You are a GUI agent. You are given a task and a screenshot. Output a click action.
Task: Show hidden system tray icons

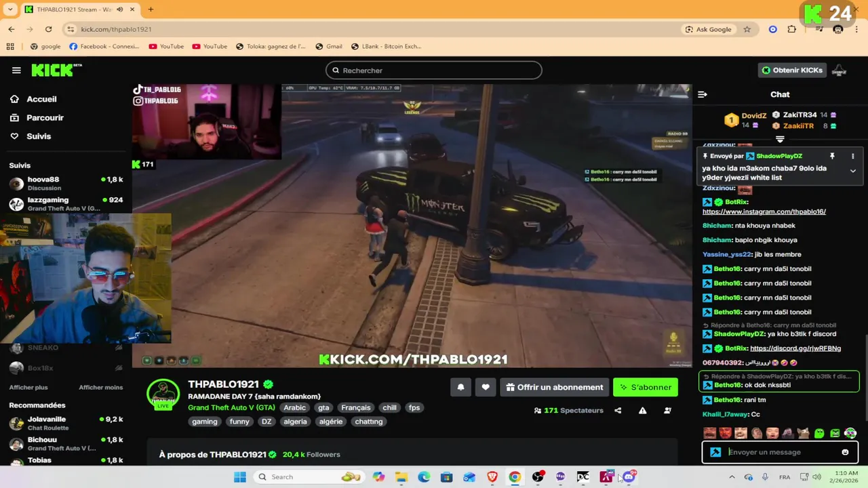732,477
